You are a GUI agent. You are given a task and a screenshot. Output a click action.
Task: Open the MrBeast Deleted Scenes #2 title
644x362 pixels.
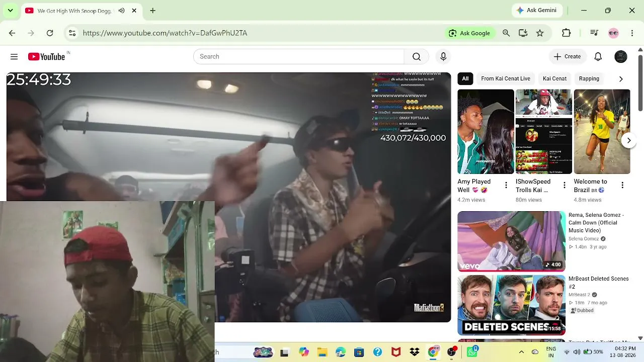point(599,283)
